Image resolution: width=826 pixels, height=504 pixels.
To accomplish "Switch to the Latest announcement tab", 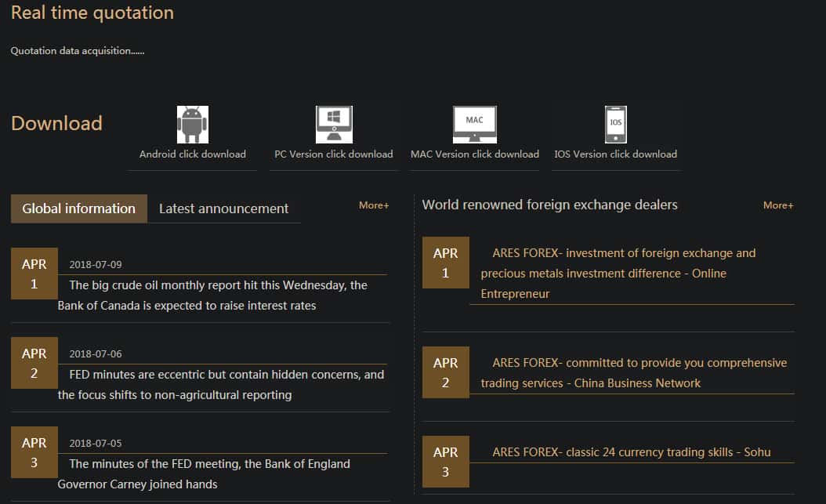I will coord(224,208).
